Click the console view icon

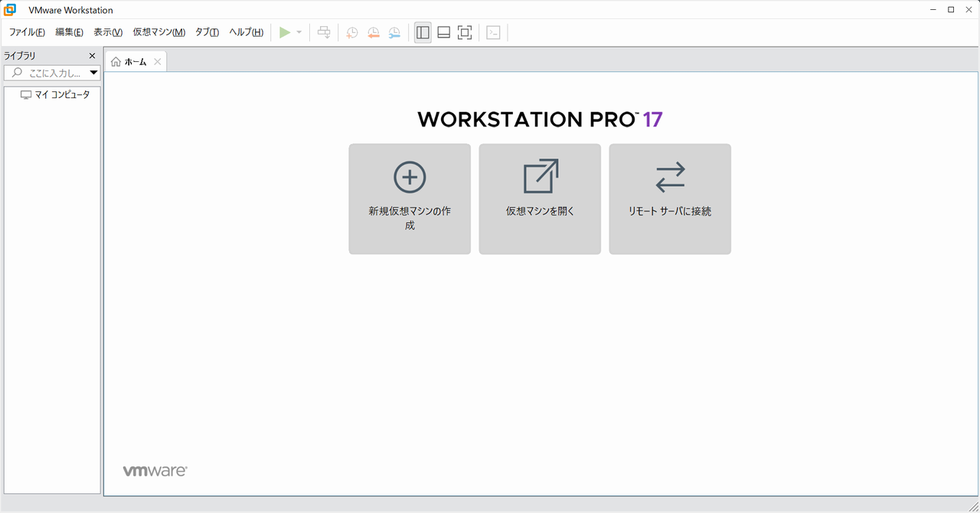[494, 32]
